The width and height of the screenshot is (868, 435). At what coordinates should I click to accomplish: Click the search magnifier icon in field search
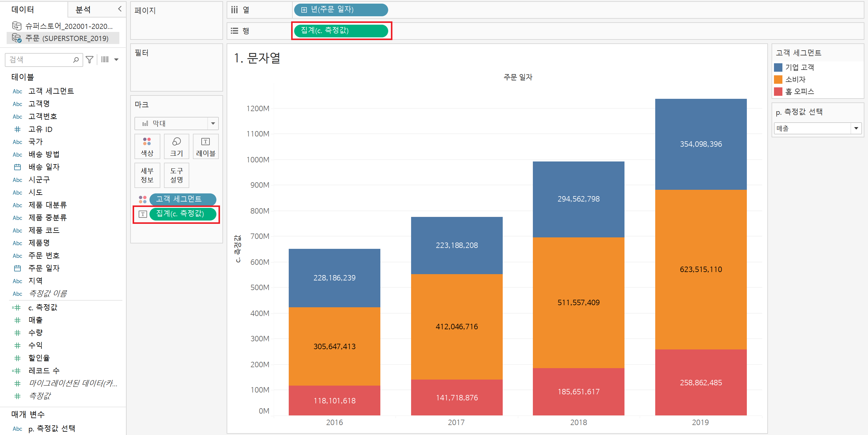[x=76, y=60]
